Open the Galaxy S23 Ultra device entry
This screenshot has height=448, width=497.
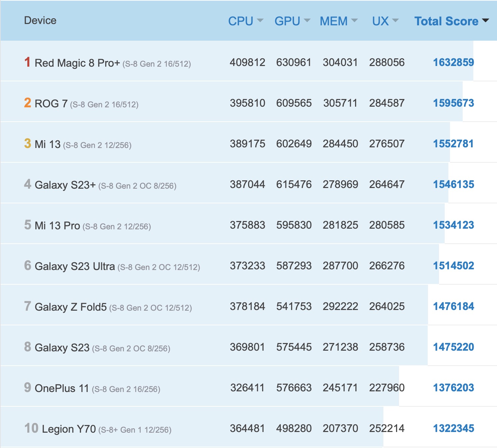pos(75,266)
